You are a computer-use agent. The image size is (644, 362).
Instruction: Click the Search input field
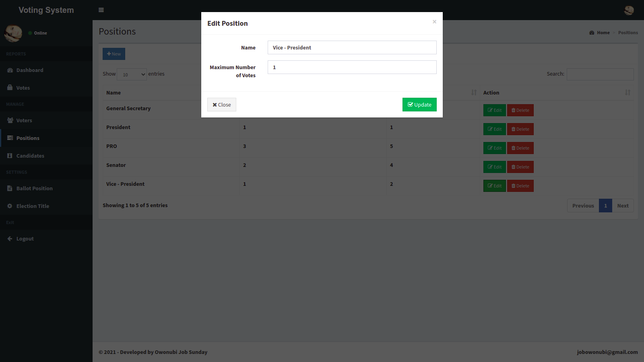600,74
